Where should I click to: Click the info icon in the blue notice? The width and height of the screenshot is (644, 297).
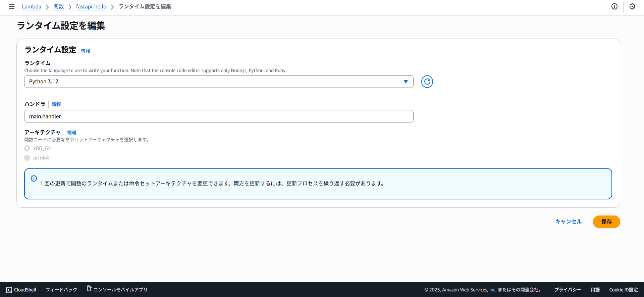click(x=34, y=179)
